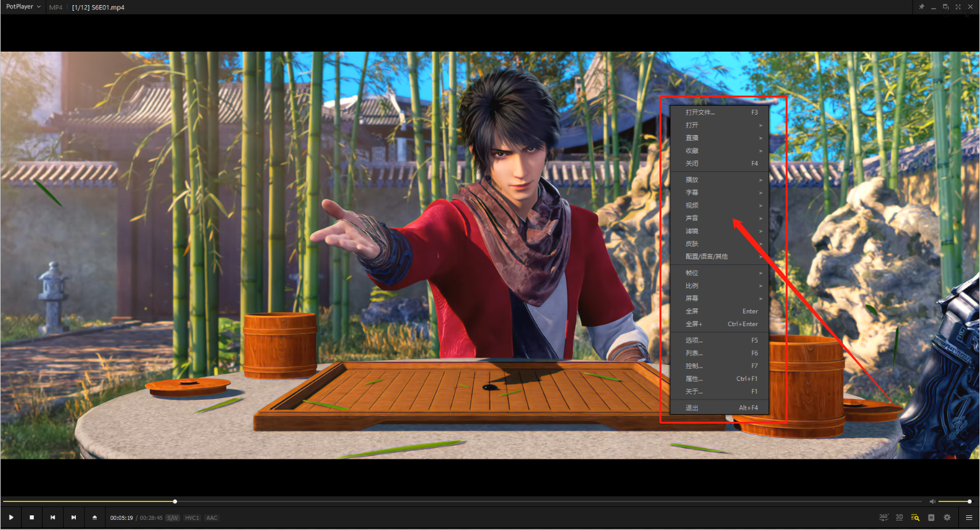The width and height of the screenshot is (980, 530).
Task: Open 属性... (Ctrl+F1) from the menu
Action: (x=719, y=378)
